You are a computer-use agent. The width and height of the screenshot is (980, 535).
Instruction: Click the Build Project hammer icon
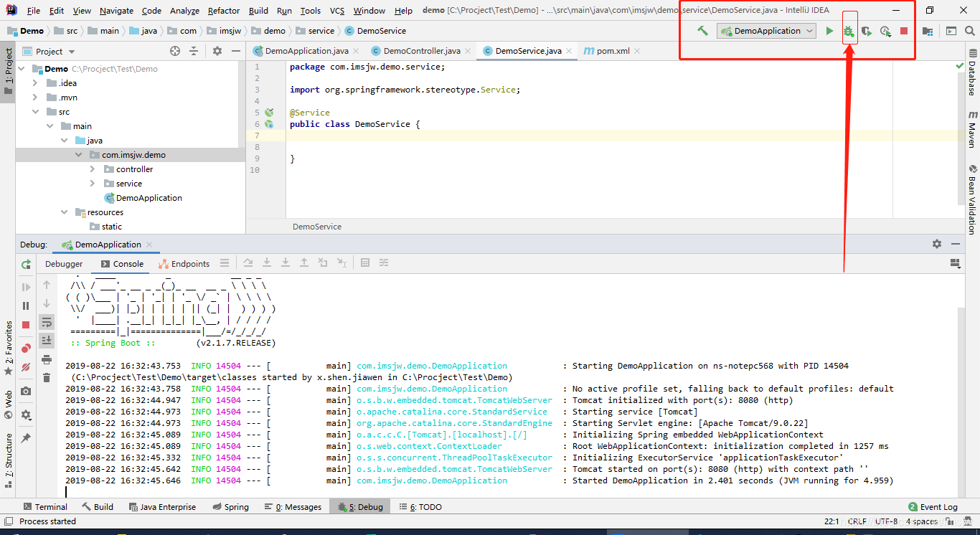click(x=703, y=31)
